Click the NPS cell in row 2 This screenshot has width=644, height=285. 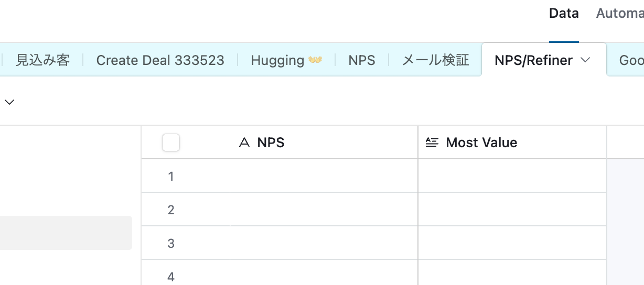(x=324, y=210)
